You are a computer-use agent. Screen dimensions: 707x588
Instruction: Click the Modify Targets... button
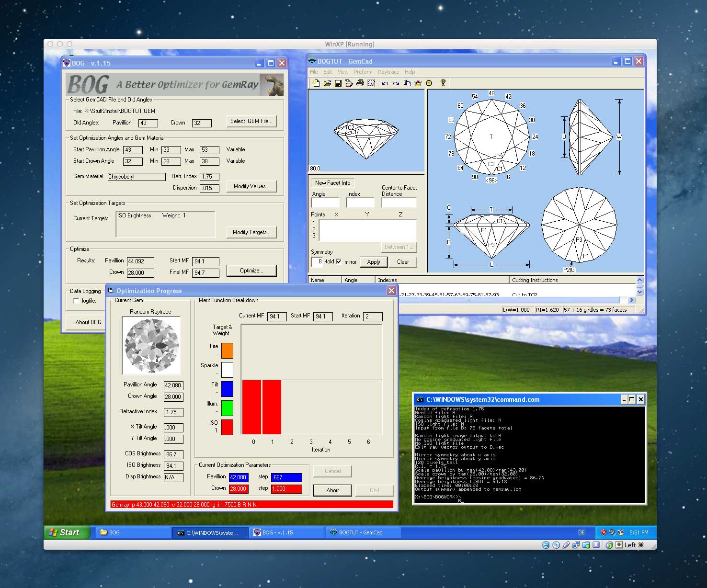pos(251,232)
